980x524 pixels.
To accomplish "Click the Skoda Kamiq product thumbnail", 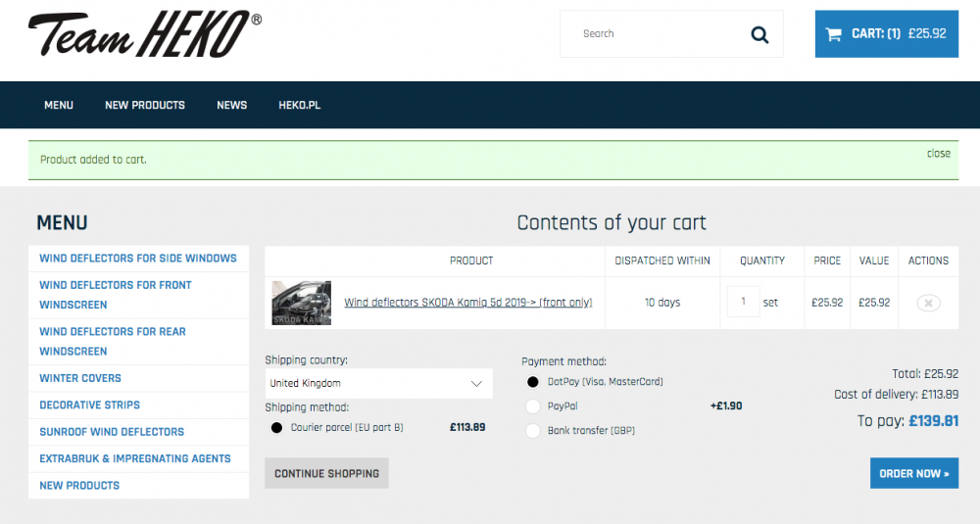I will [301, 303].
